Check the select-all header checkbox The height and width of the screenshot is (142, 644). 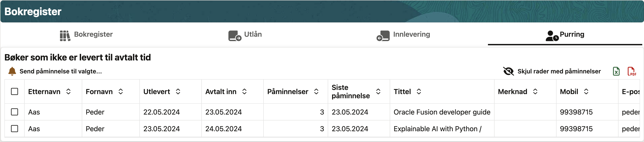pyautogui.click(x=15, y=91)
